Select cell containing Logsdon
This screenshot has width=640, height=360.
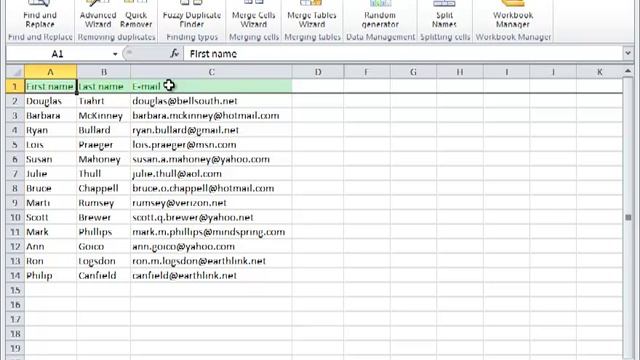point(104,261)
